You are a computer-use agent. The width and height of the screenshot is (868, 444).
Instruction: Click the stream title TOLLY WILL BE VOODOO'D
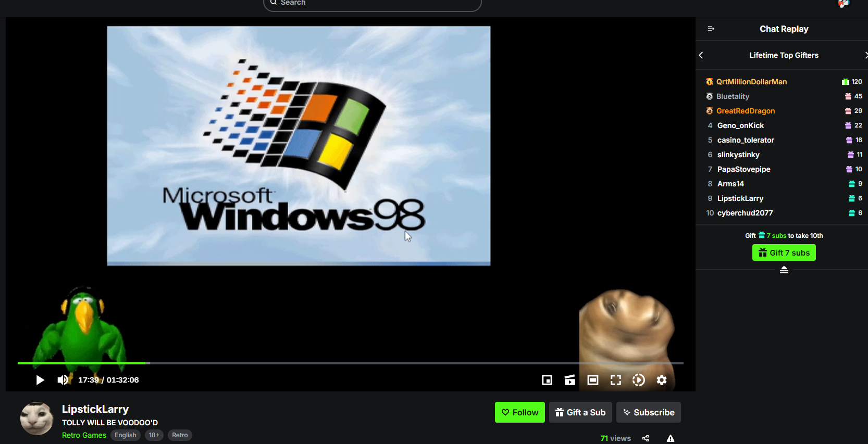(110, 423)
